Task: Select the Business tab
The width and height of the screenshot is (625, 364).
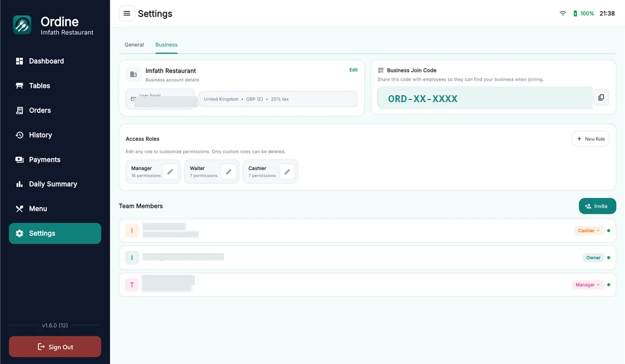Action: [x=166, y=45]
